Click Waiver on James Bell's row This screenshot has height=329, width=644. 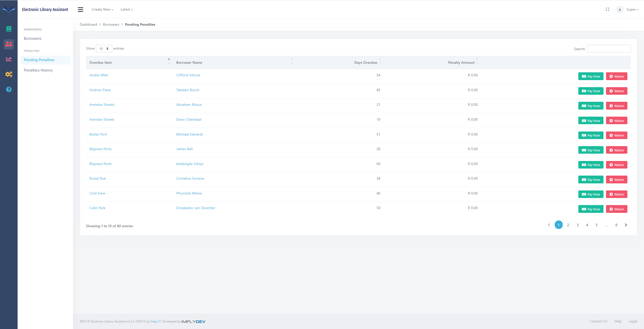[x=617, y=150]
